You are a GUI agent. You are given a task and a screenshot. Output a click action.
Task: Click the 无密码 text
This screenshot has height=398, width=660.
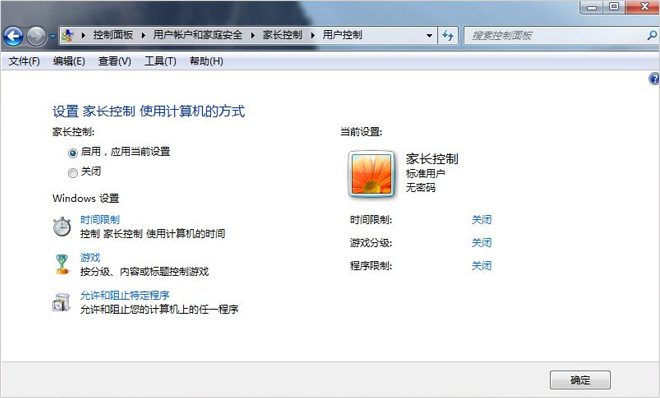click(420, 188)
